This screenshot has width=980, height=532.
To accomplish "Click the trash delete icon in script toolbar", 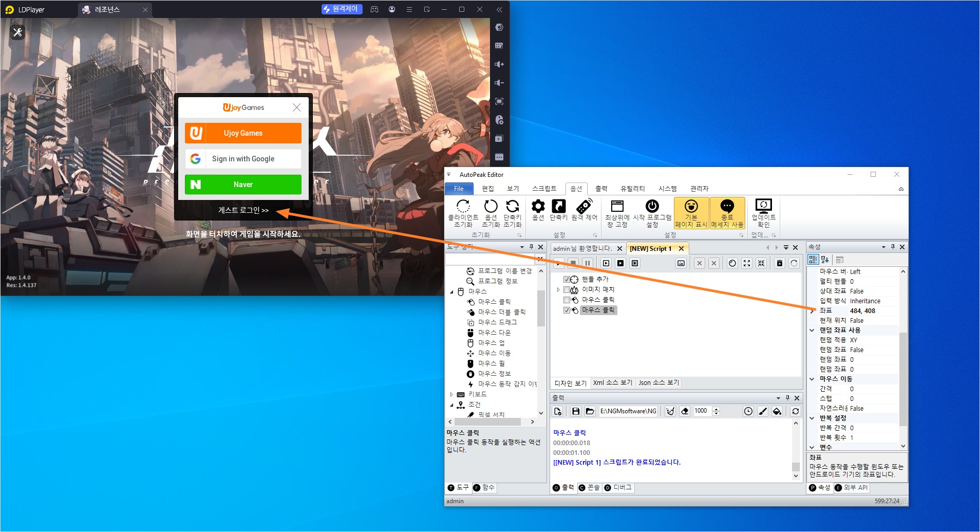I will point(780,263).
